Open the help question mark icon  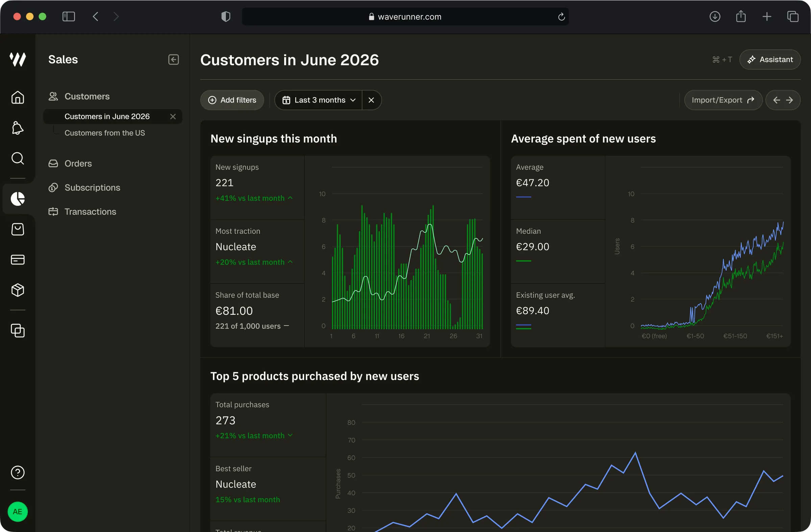point(18,473)
